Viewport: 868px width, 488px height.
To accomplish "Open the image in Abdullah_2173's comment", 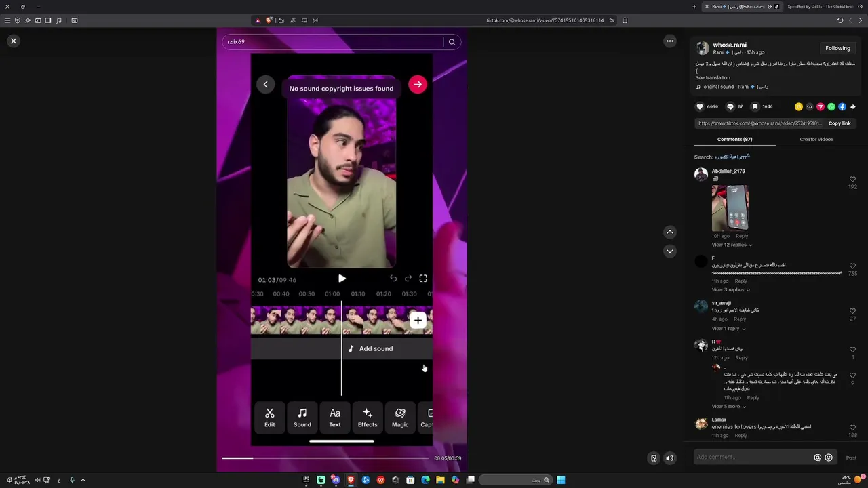I will 730,208.
